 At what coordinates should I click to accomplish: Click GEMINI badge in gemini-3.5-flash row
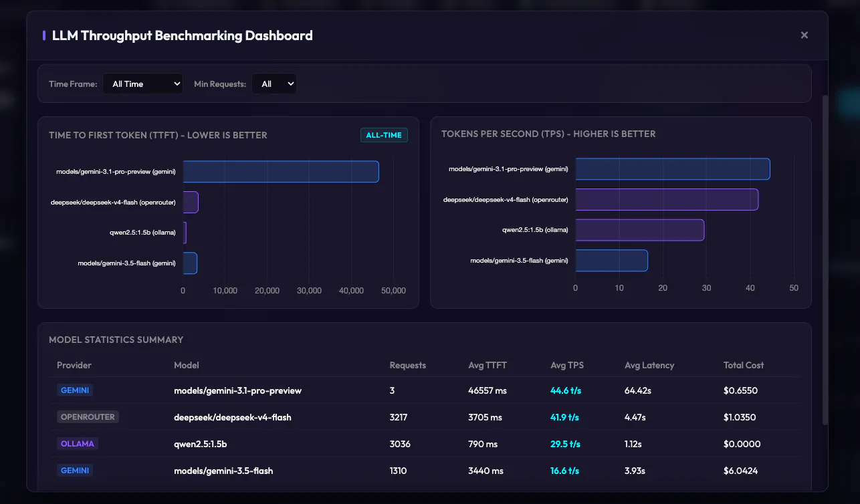point(74,470)
